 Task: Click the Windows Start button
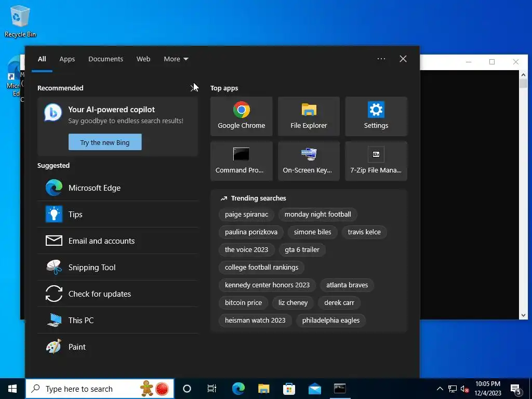pos(12,389)
